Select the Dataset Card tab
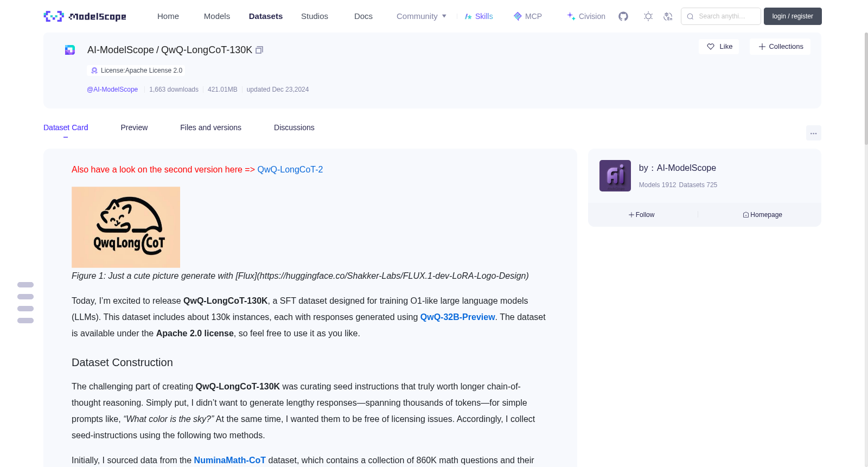868x467 pixels. pyautogui.click(x=66, y=127)
